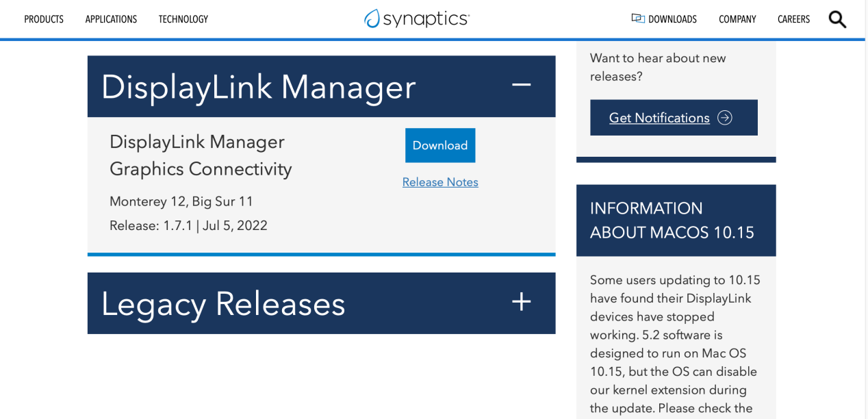Open the Technology menu
The image size is (868, 419).
[183, 19]
